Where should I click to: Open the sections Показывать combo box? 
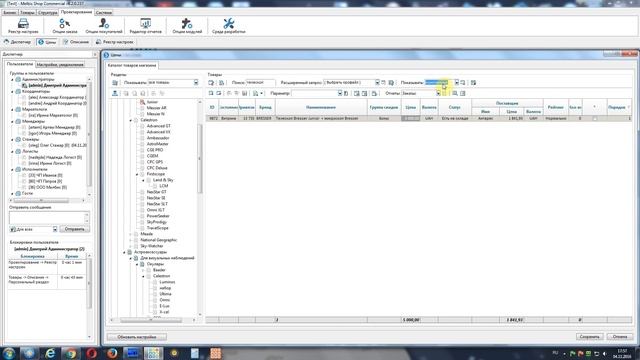click(x=173, y=82)
